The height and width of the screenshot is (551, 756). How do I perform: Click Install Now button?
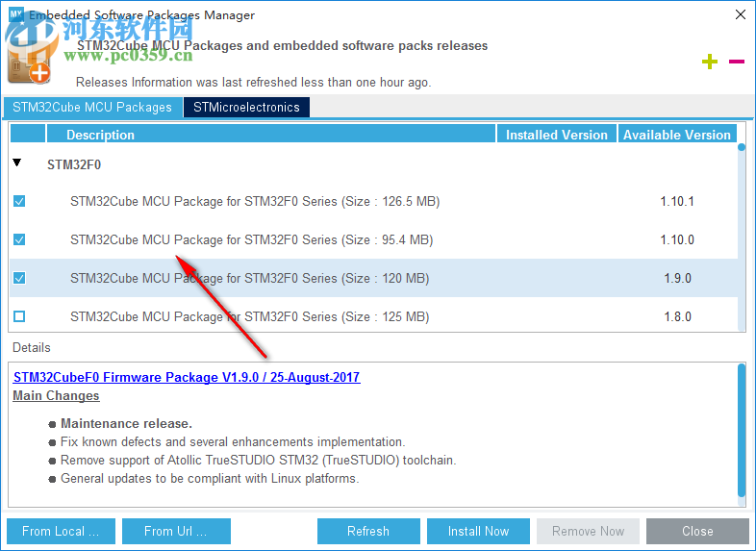pyautogui.click(x=478, y=531)
